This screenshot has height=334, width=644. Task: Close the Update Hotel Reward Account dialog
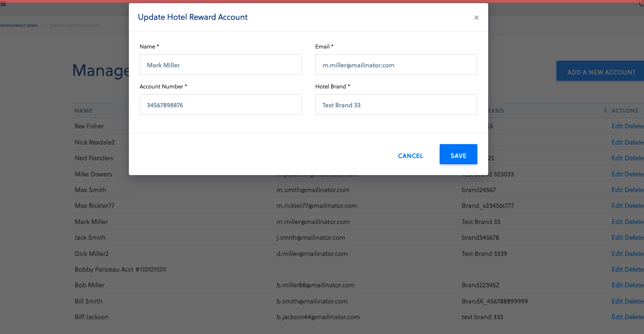point(476,18)
